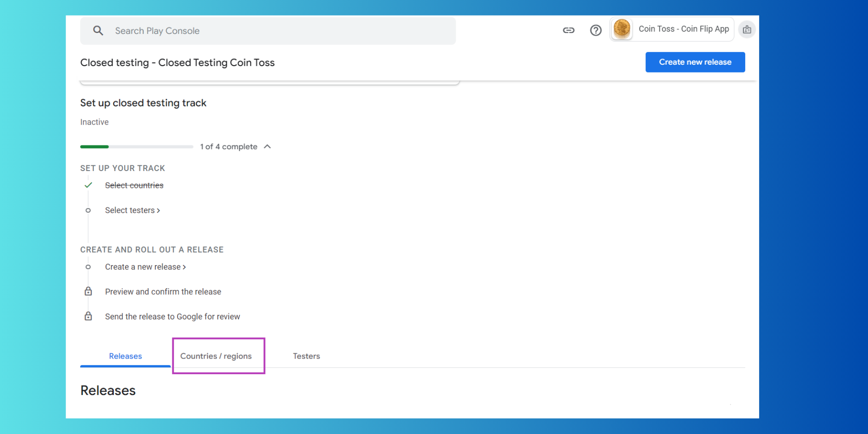Open help question mark icon
This screenshot has width=868, height=434.
click(596, 30)
